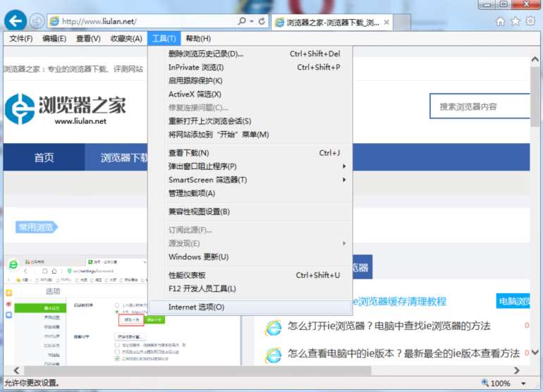Click the browser Back arrow button

pyautogui.click(x=16, y=20)
